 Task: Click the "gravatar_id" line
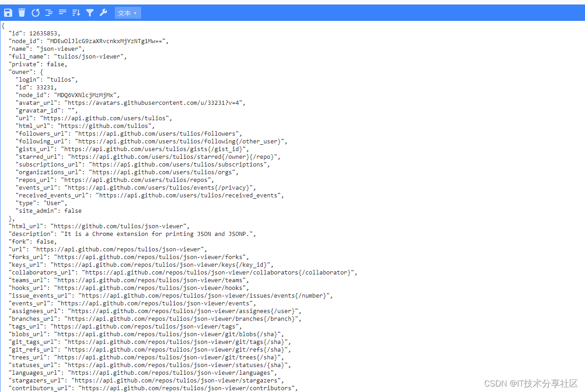point(47,110)
